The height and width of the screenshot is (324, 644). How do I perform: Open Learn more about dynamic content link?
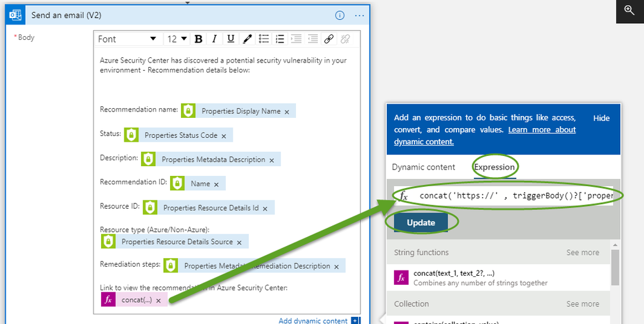[x=485, y=136]
